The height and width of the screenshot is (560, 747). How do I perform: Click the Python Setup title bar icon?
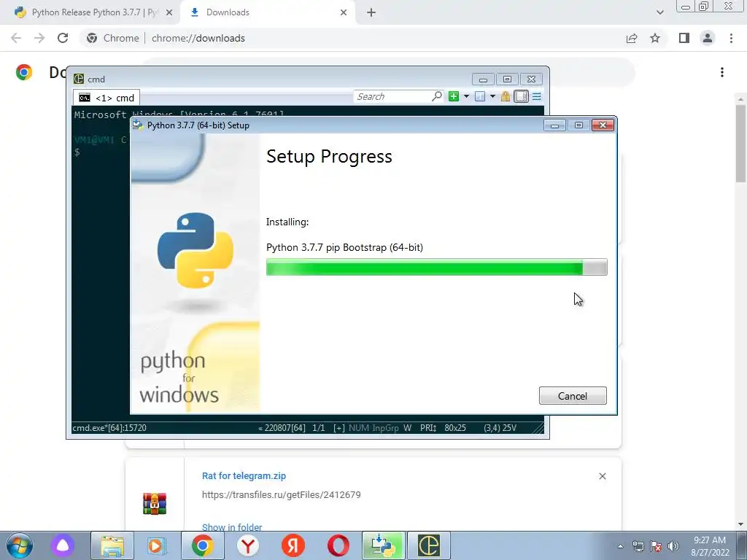point(138,125)
